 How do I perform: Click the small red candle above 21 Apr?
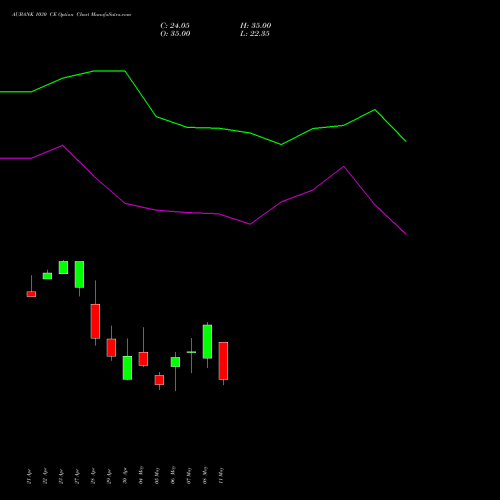(x=31, y=294)
